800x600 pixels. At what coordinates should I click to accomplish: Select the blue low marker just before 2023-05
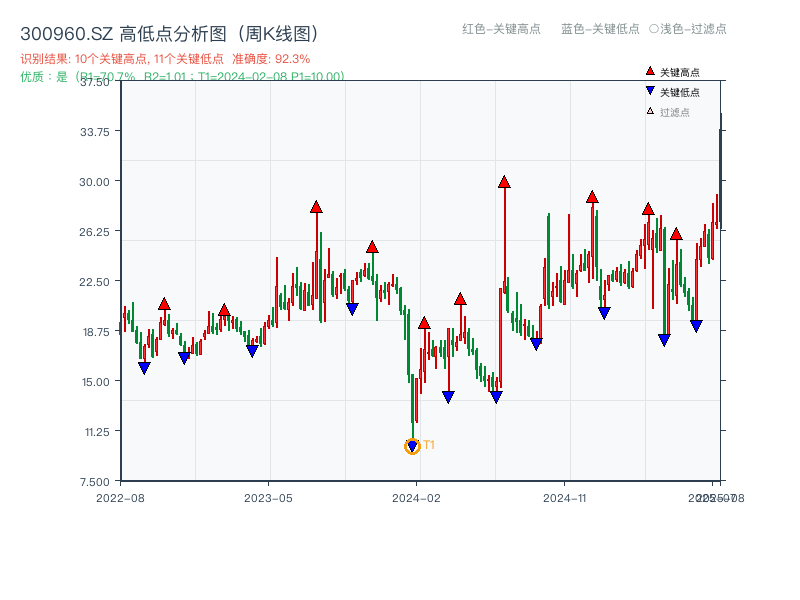252,351
